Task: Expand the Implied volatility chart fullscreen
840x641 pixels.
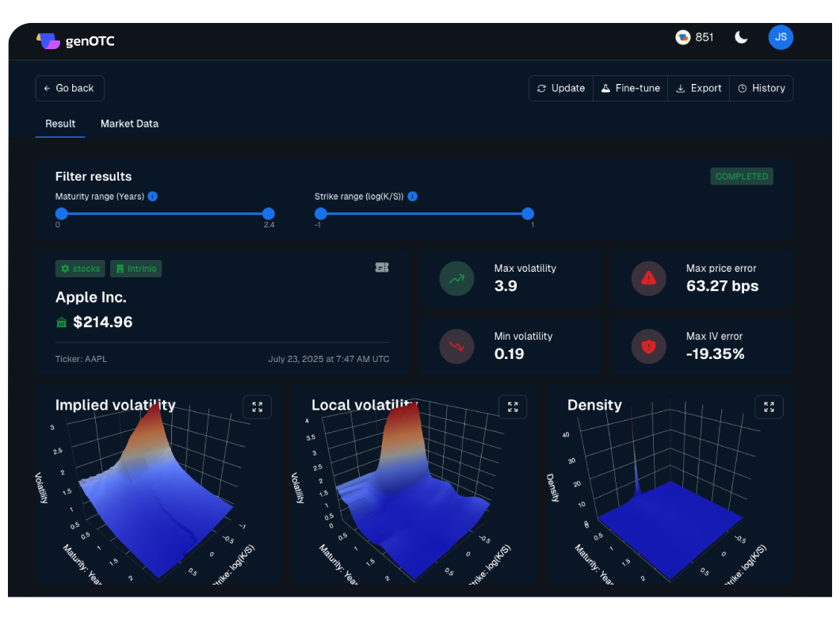Action: (257, 407)
